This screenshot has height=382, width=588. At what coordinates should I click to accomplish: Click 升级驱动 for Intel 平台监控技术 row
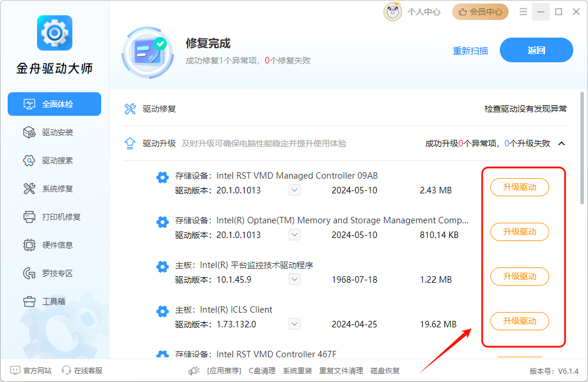click(520, 276)
